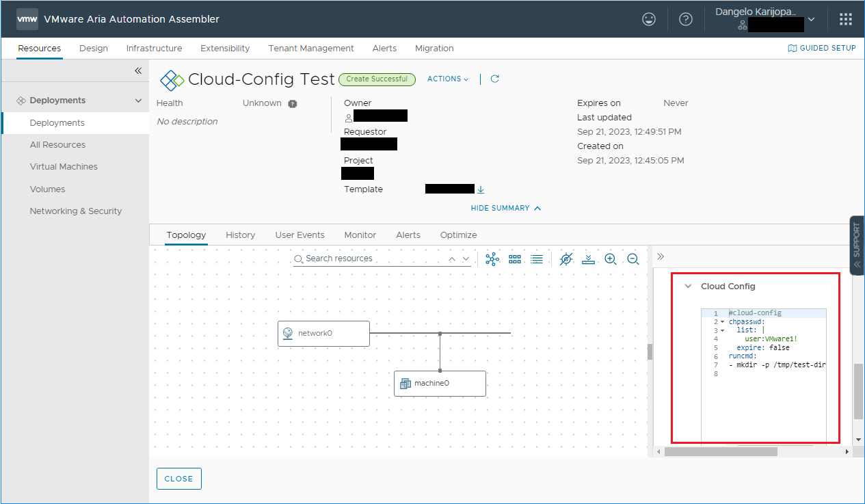Screen dimensions: 865x504
Task: Switch topology to graph layout view
Action: coord(492,258)
